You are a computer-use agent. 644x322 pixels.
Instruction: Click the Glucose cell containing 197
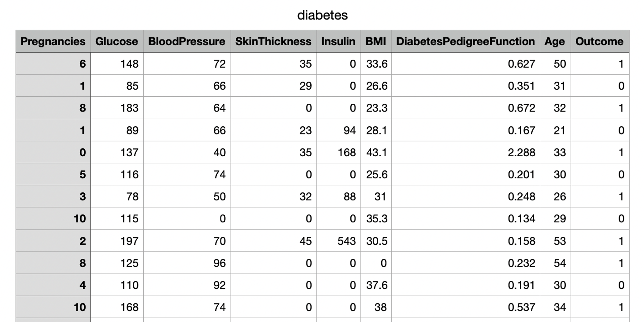[x=117, y=241]
